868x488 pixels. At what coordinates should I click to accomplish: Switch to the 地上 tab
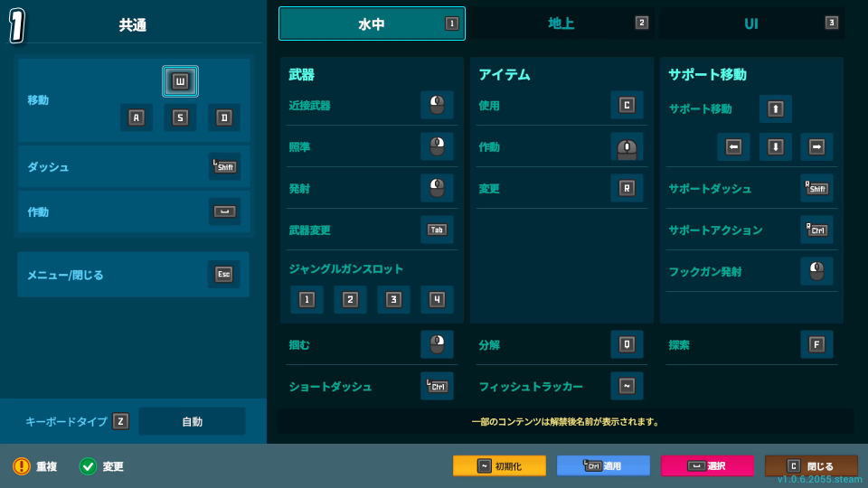[x=561, y=23]
